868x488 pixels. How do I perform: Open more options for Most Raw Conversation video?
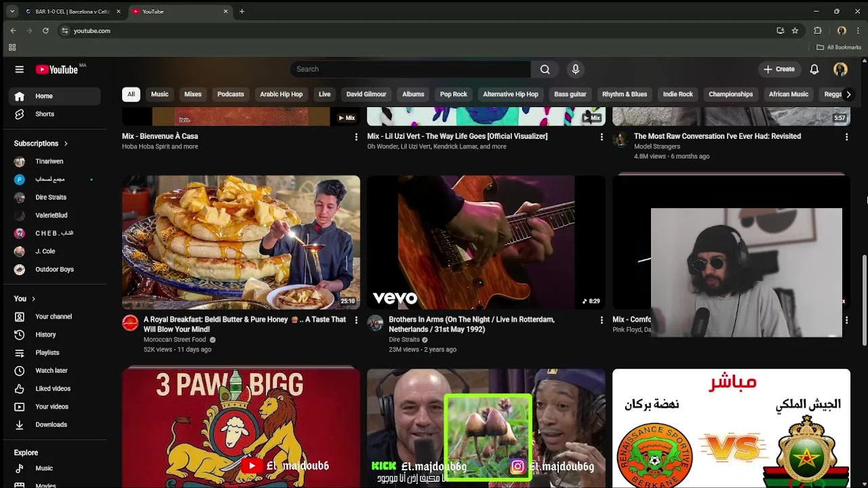846,137
